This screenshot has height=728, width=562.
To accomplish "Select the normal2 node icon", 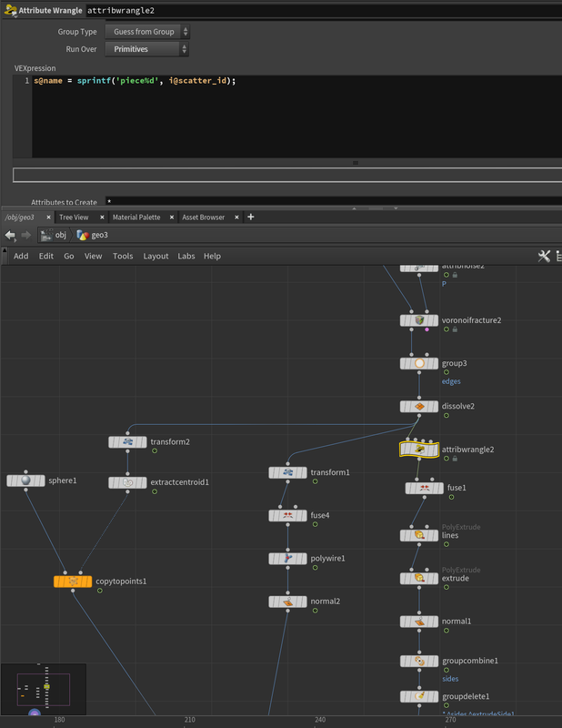I will [287, 602].
